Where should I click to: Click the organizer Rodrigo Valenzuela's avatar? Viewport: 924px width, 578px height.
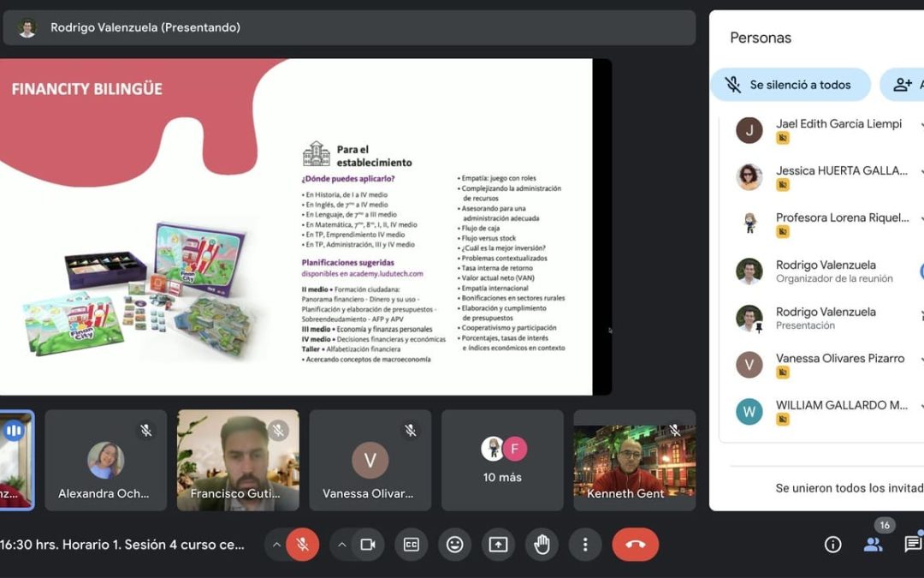[x=749, y=271]
